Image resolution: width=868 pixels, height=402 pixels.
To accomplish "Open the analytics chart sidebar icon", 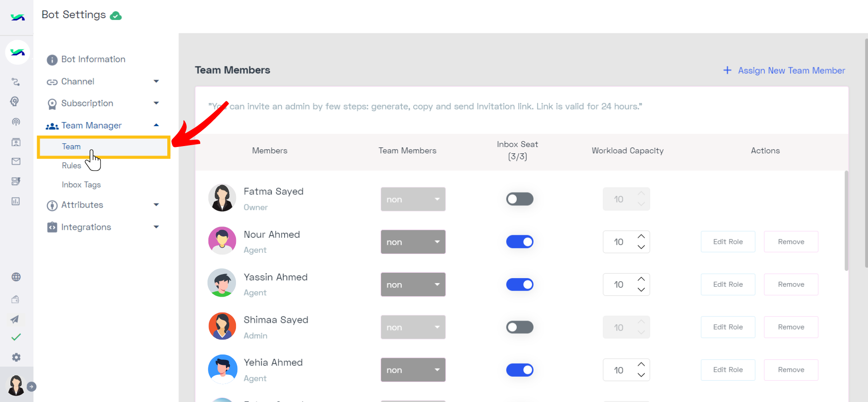I will tap(16, 201).
